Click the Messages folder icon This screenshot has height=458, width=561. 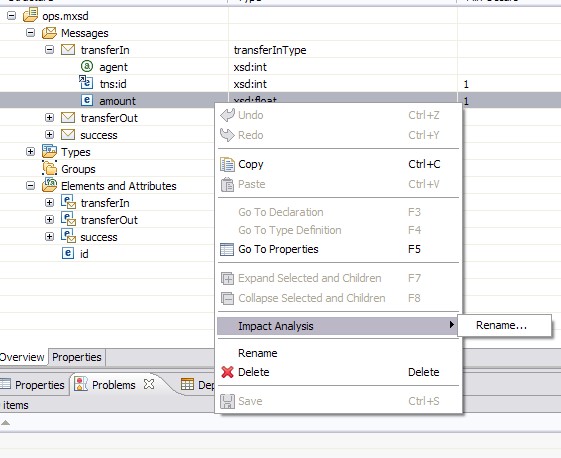(x=49, y=33)
